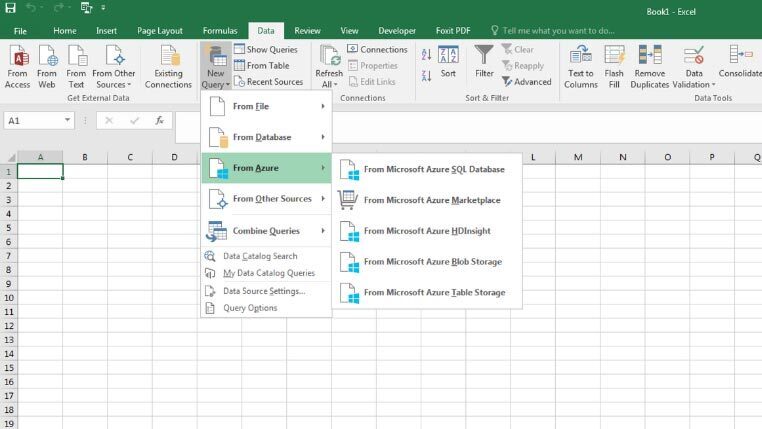Expand the From Other Sources dropdown
The image size is (762, 429).
point(114,84)
